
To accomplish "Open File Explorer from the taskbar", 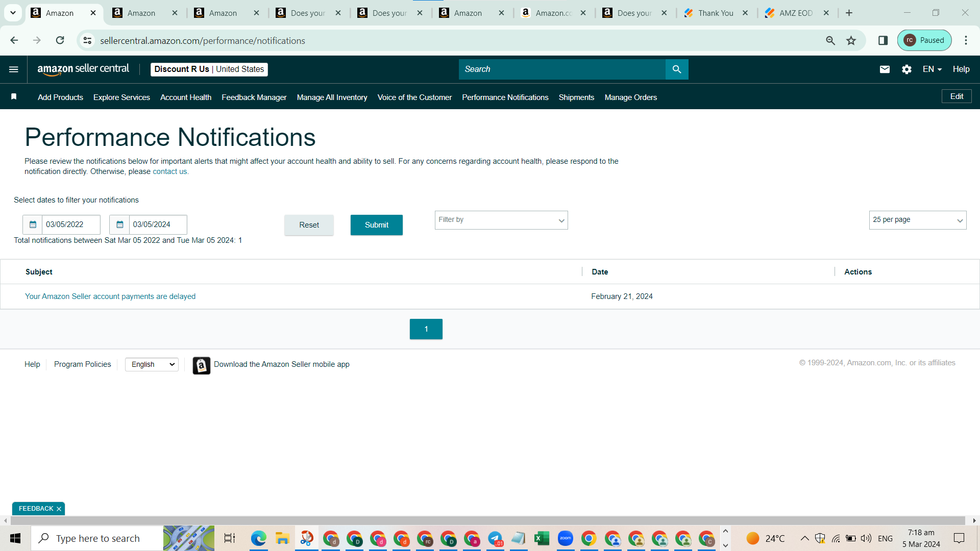I will pos(282,538).
